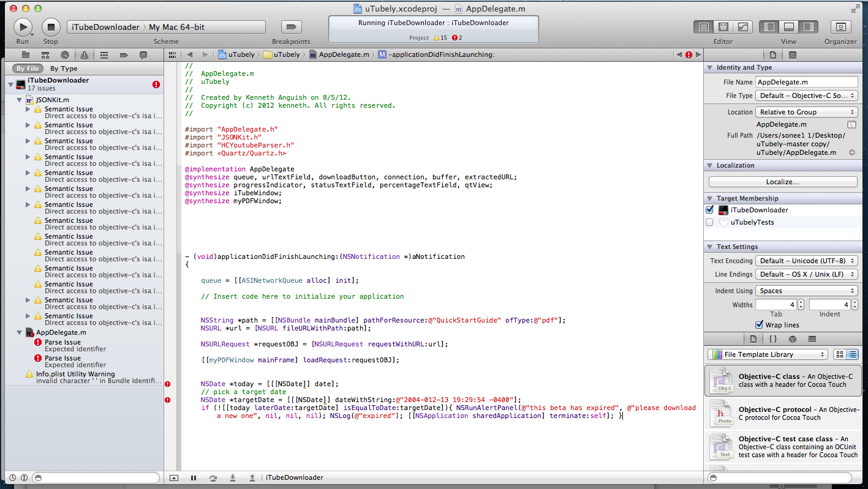Viewport: 868px width, 489px height.
Task: Click the Step over debug icon
Action: pos(213,477)
